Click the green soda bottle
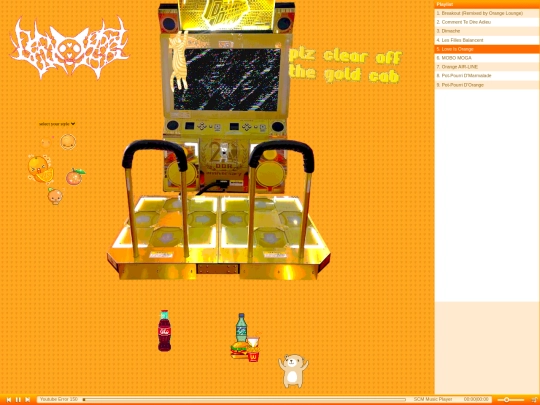 pyautogui.click(x=241, y=327)
